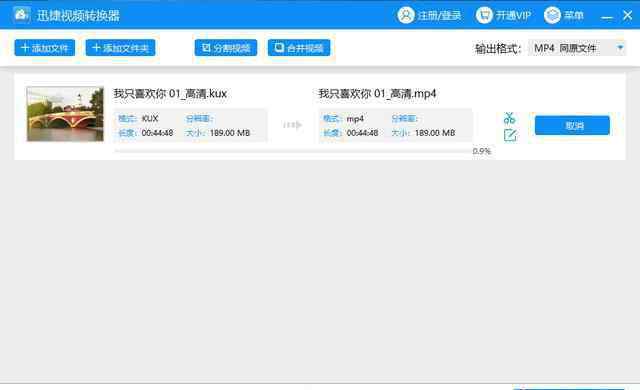Click the conversion progress bar
Screen dimensions: 640x390
tap(293, 151)
